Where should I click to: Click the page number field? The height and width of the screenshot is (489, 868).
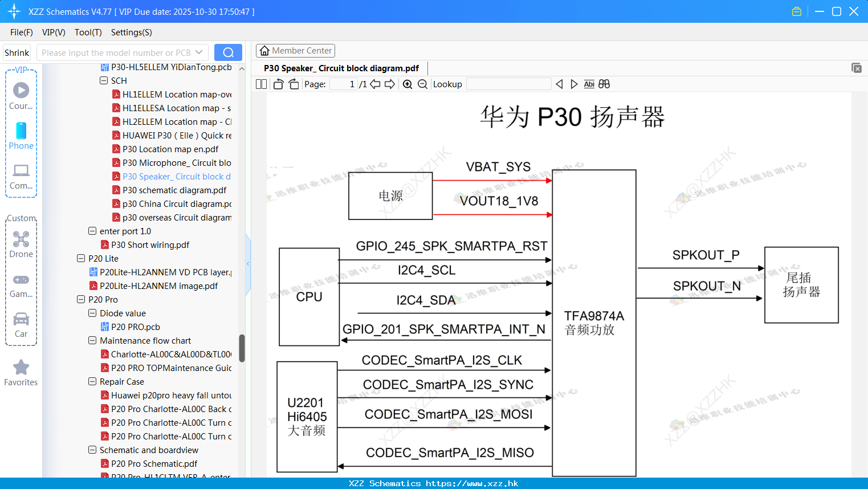tap(344, 84)
